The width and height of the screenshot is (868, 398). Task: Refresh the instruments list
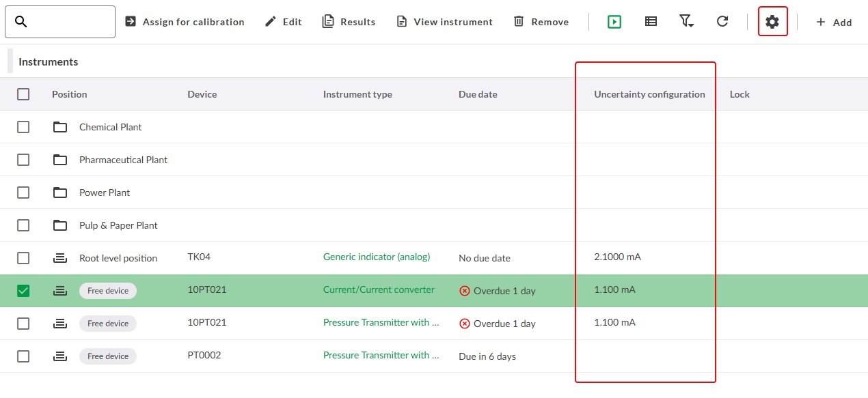coord(722,21)
